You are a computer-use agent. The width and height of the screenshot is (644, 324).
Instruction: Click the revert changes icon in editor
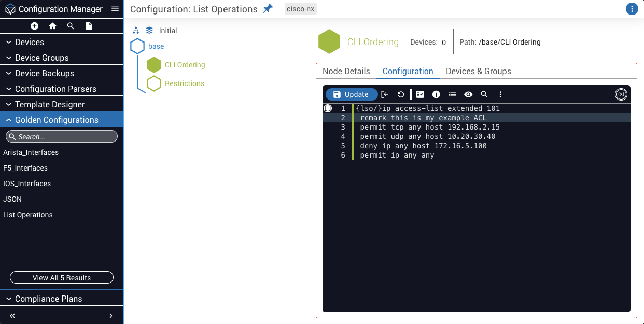click(x=400, y=94)
